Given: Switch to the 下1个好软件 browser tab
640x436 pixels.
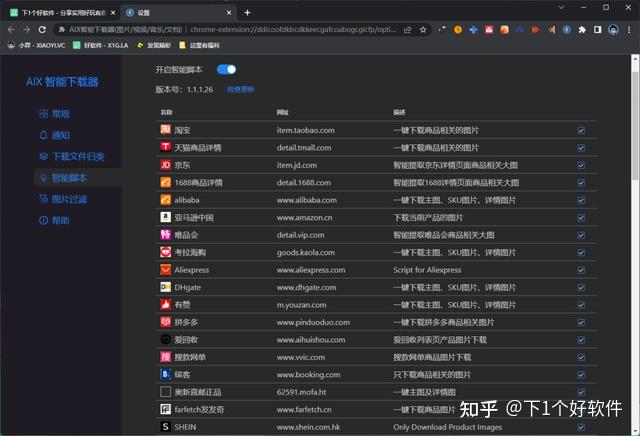Looking at the screenshot, I should pos(61,13).
